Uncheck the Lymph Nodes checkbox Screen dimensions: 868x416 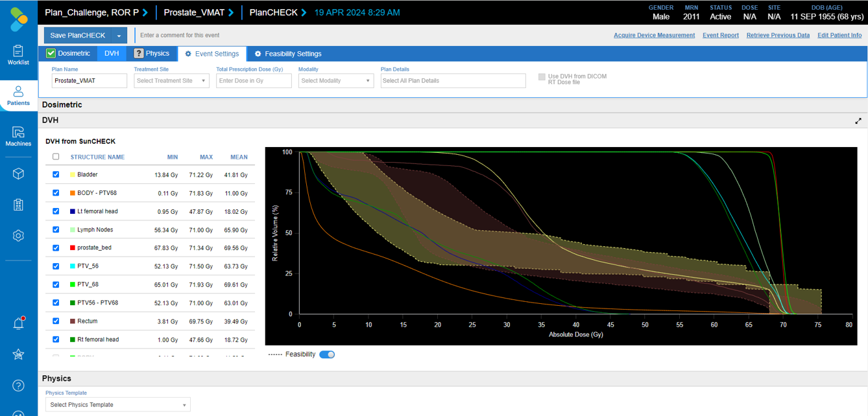[x=56, y=229]
